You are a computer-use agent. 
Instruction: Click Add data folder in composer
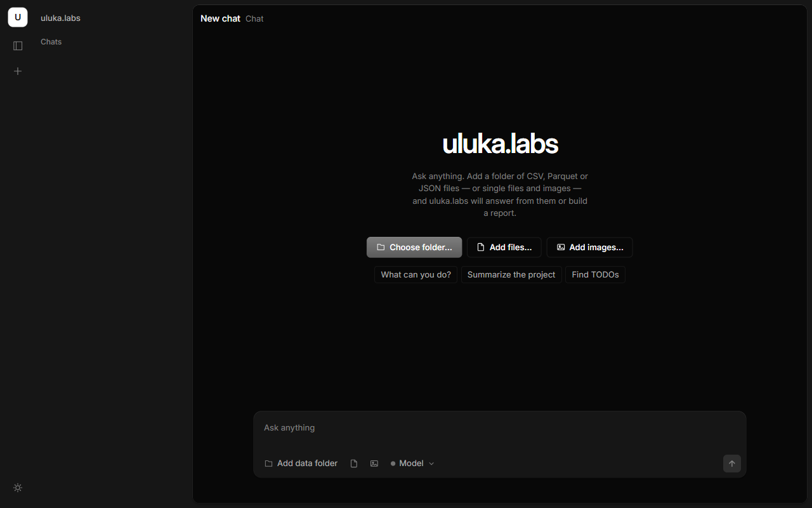coord(301,464)
